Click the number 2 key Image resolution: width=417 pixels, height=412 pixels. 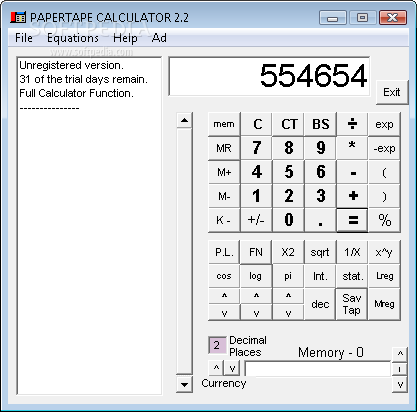289,196
